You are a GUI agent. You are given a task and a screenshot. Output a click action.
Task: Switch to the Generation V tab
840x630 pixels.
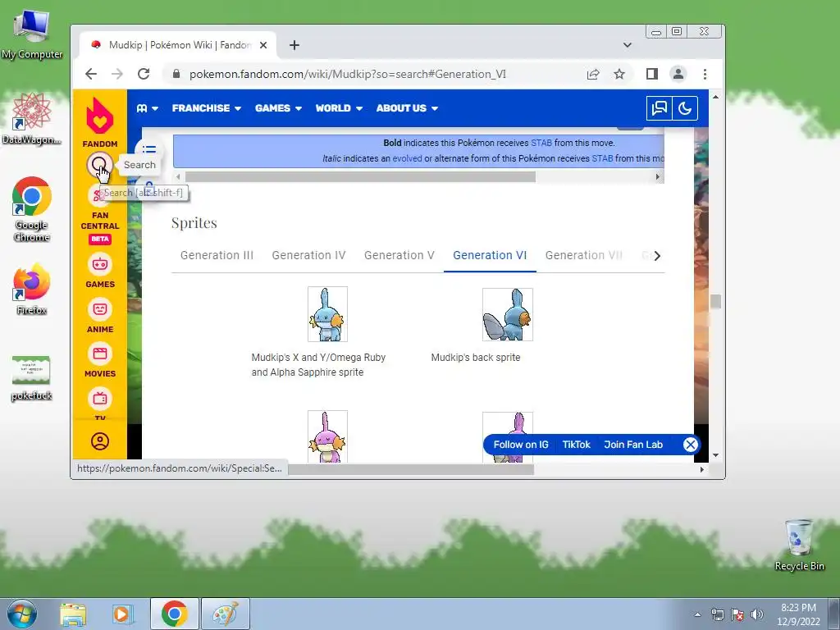[x=399, y=256]
